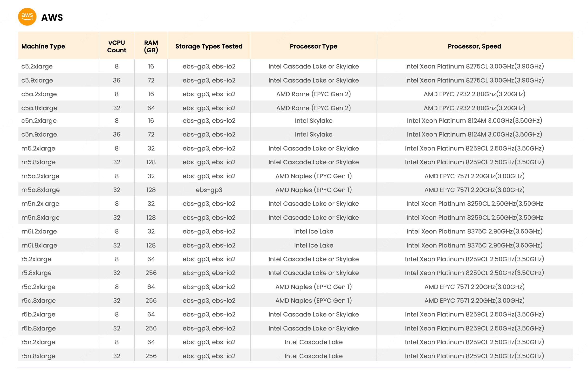Select the r5.8xlarge RAM value 256
Viewport: 588px width, 372px height.
click(x=151, y=273)
